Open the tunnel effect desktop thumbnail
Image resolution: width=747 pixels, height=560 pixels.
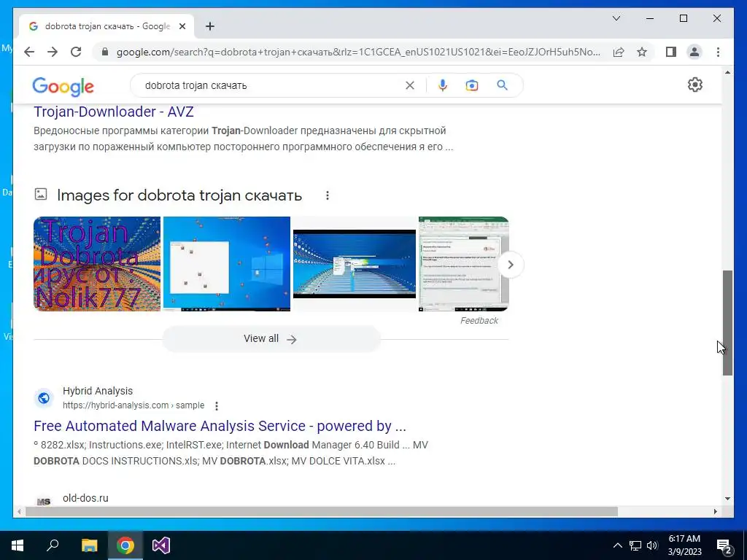point(355,264)
